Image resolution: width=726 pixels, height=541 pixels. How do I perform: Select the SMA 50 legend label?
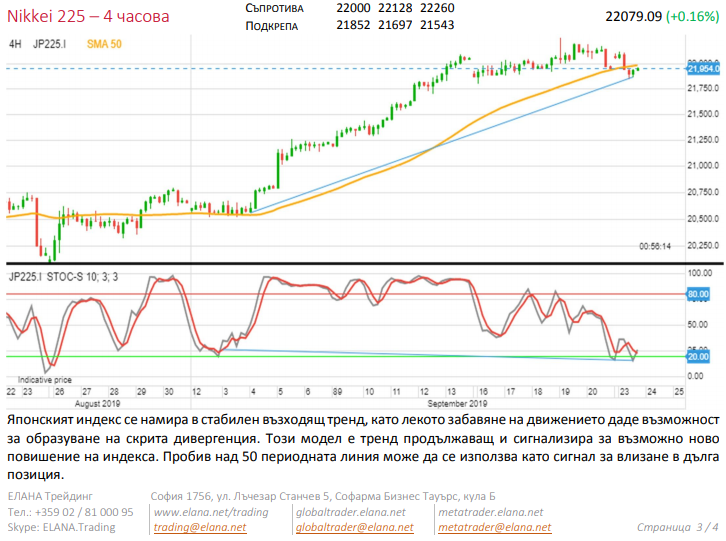tap(104, 44)
